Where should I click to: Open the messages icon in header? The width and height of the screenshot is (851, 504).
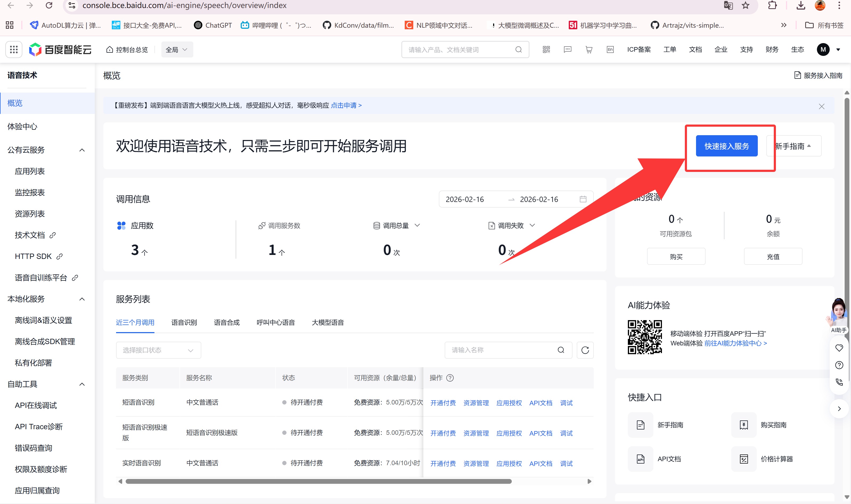(x=568, y=49)
